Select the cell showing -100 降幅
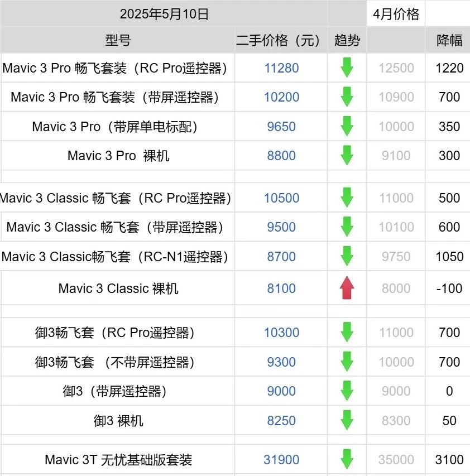Screen dimensions: 470x476 coord(449,288)
